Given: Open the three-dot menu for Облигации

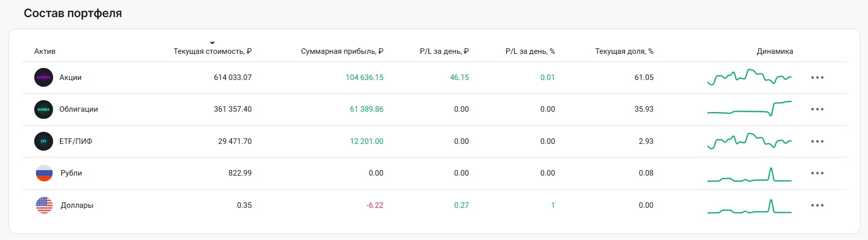Looking at the screenshot, I should click(x=817, y=109).
